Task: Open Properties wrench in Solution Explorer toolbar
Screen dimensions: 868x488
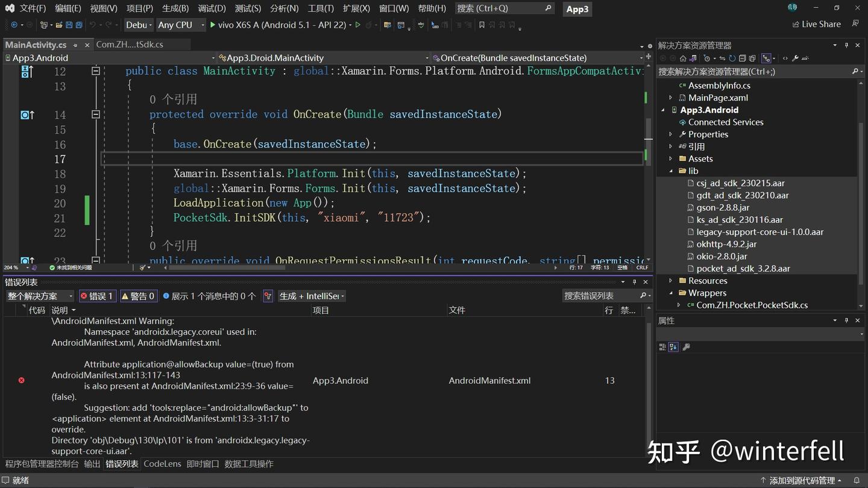Action: (795, 58)
